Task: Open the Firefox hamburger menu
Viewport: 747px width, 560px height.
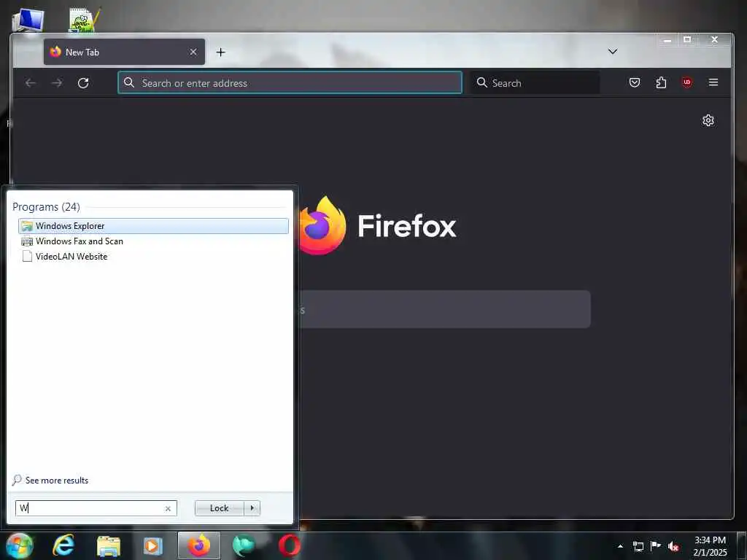Action: 713,82
